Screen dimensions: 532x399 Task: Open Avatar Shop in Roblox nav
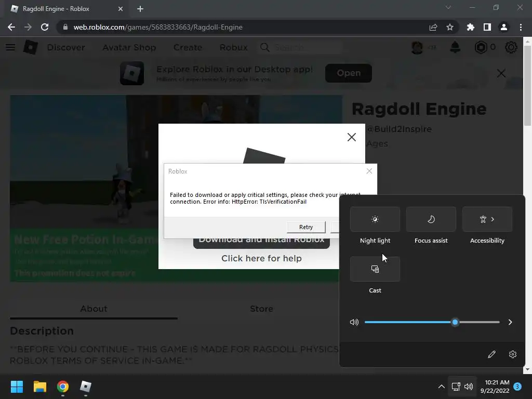129,47
